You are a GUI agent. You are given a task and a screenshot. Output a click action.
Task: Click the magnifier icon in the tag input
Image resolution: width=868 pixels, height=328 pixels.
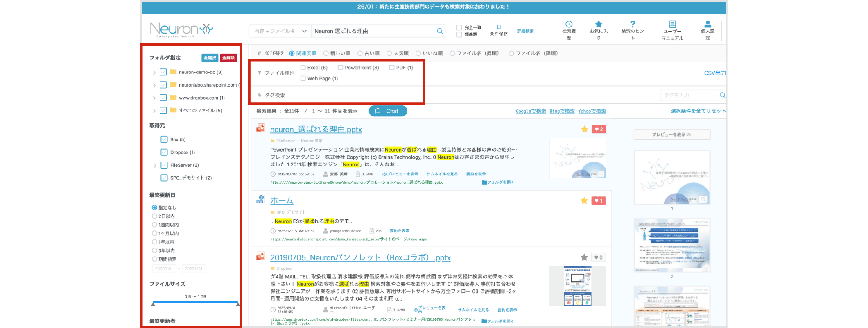pyautogui.click(x=722, y=95)
